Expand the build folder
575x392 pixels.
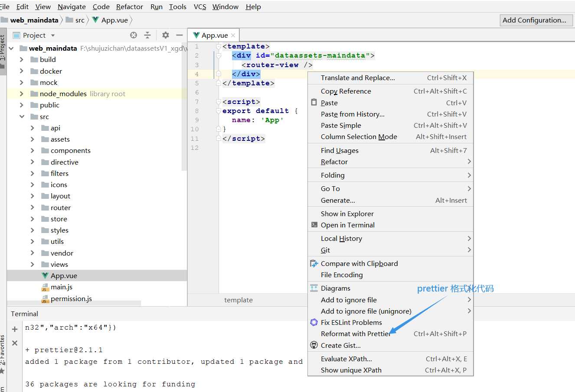click(22, 59)
